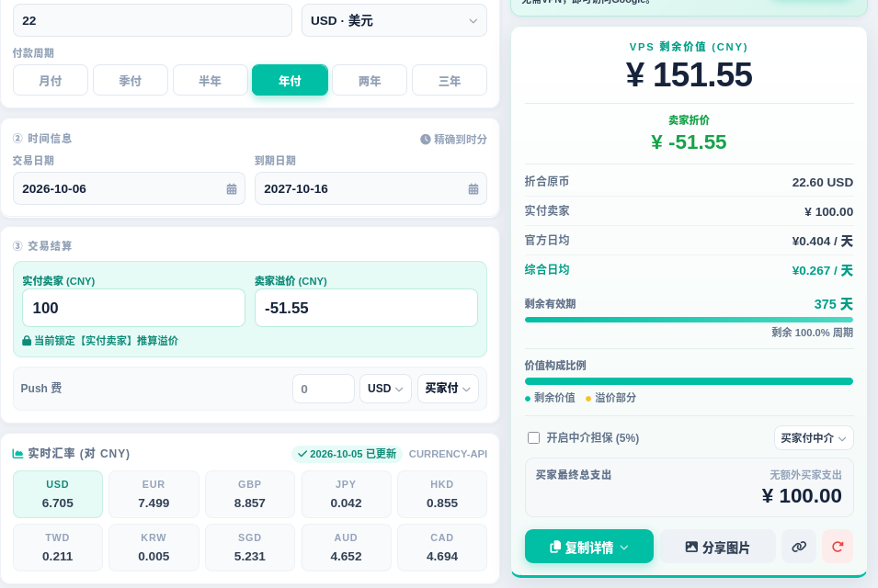The width and height of the screenshot is (878, 588).
Task: Click the price field showing 22
Action: 153,21
